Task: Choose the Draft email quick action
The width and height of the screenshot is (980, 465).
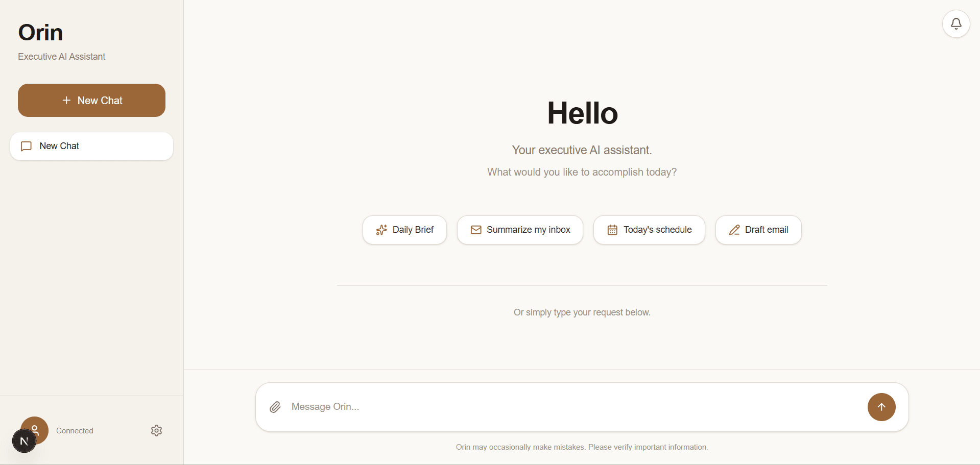Action: (x=758, y=230)
